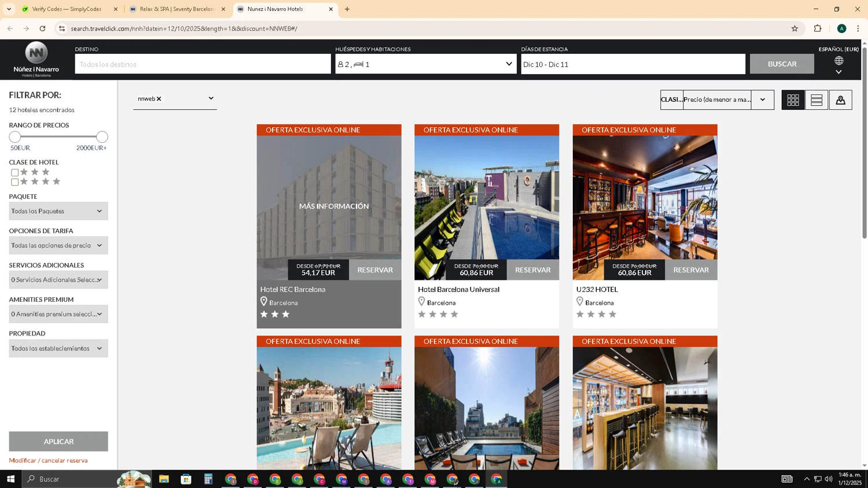
Task: Open Servicios Adicionales dropdown
Action: [58, 280]
